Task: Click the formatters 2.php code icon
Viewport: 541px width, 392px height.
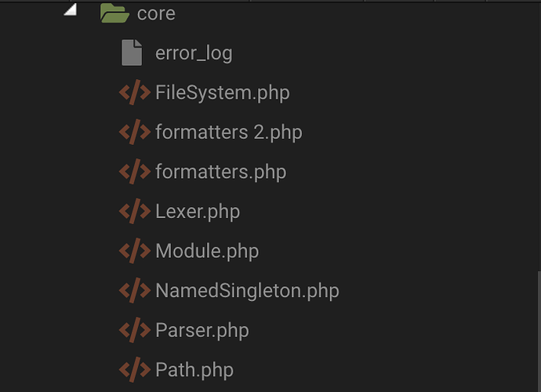Action: pos(134,132)
